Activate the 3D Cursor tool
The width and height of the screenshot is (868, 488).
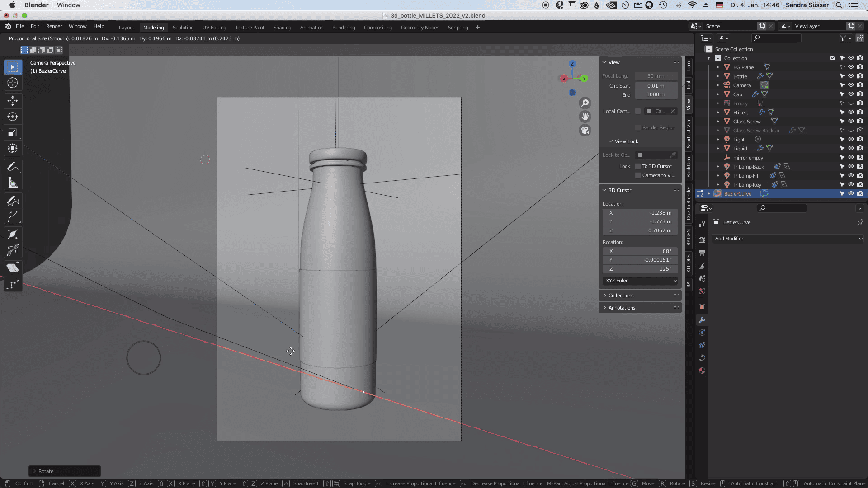13,83
